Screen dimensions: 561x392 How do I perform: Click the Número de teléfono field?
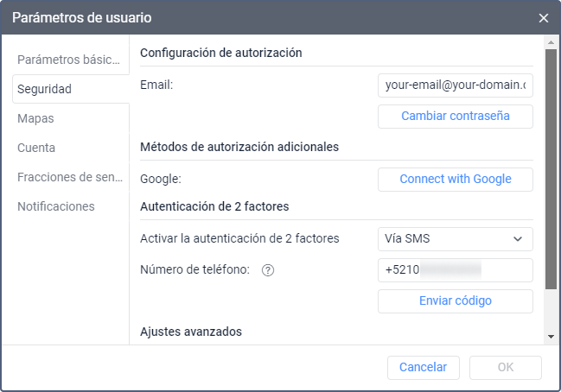[455, 270]
